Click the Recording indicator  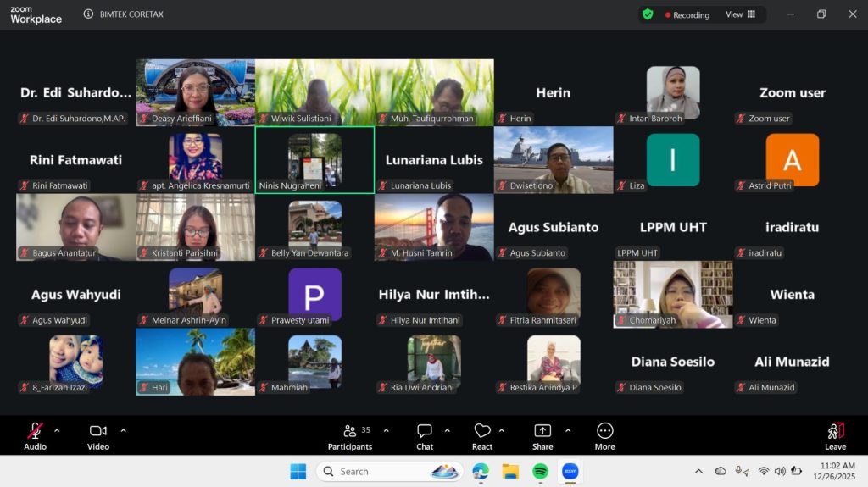tap(687, 15)
